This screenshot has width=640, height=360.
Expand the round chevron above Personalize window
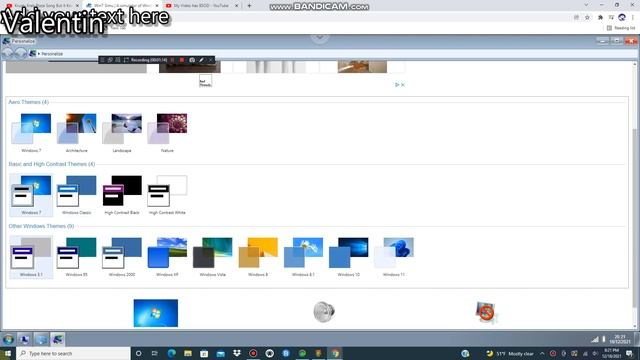pyautogui.click(x=320, y=37)
